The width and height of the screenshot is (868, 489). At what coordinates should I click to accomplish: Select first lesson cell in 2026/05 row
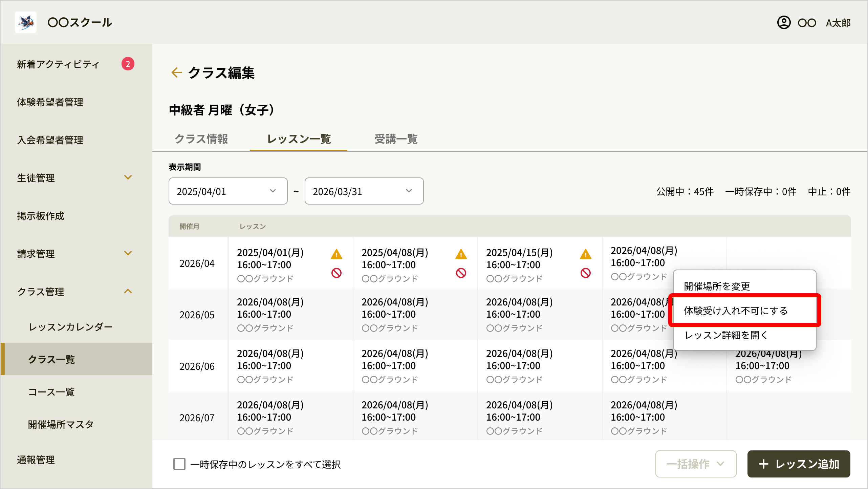290,315
